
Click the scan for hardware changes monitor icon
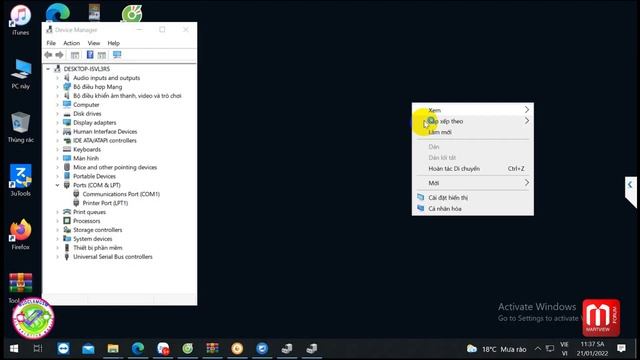[x=117, y=55]
